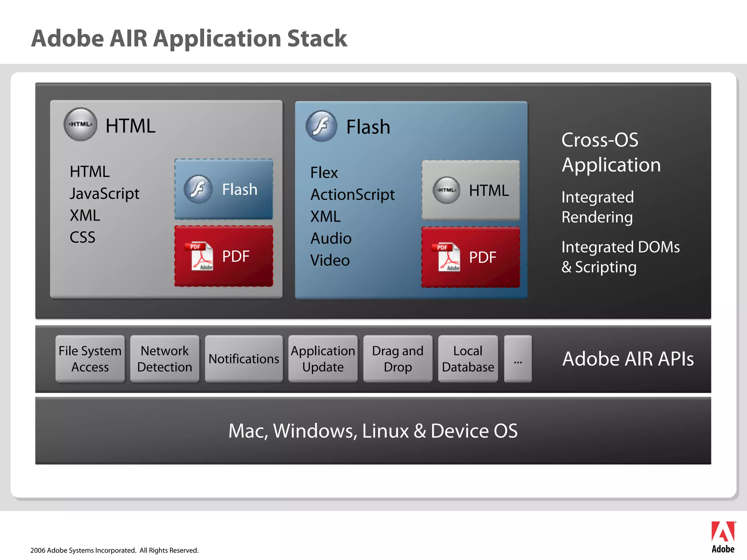The image size is (747, 560).
Task: Select the File System Access box
Action: click(90, 359)
